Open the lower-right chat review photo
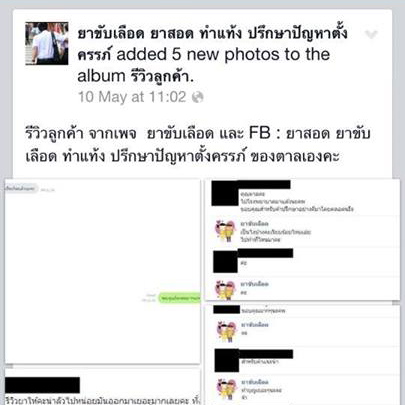405x405 pixels. 302,355
